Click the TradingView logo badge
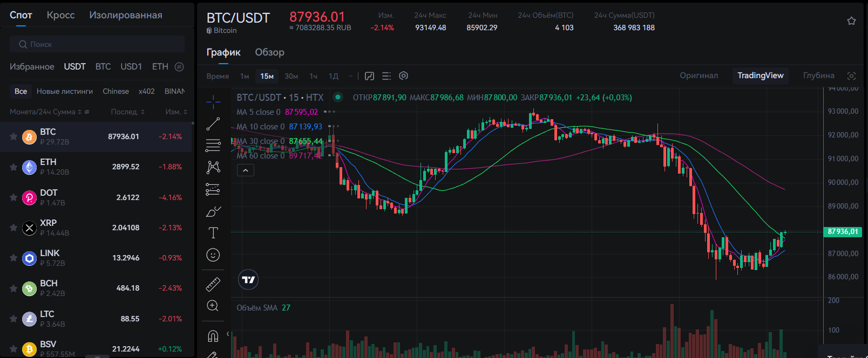Viewport: 868px width, 358px height. pos(248,279)
